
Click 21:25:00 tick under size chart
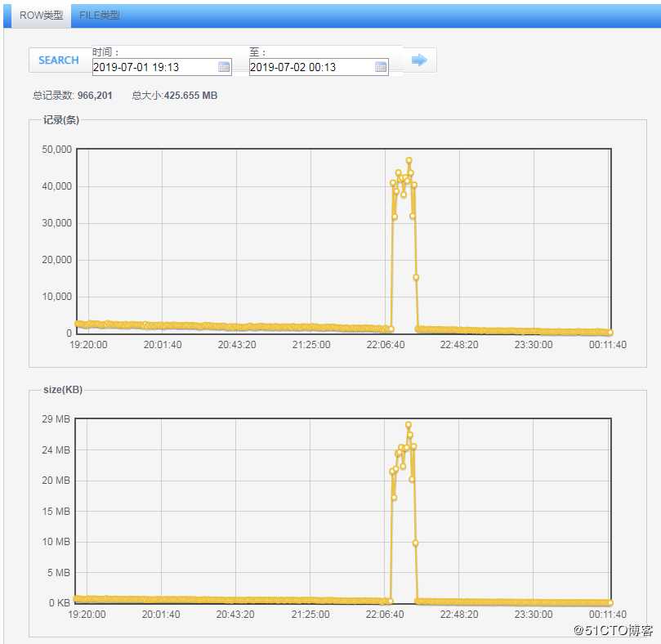310,614
